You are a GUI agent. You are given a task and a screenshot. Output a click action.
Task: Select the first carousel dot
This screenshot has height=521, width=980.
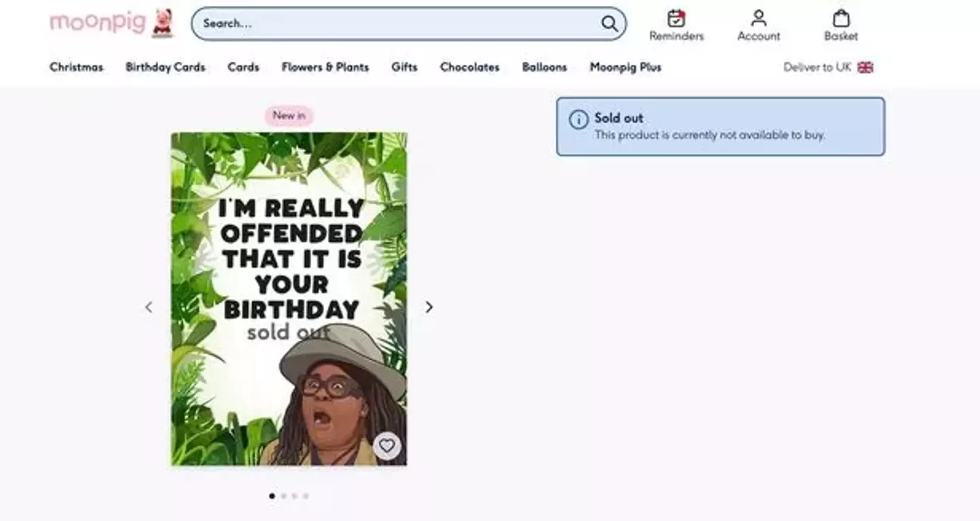pyautogui.click(x=272, y=496)
